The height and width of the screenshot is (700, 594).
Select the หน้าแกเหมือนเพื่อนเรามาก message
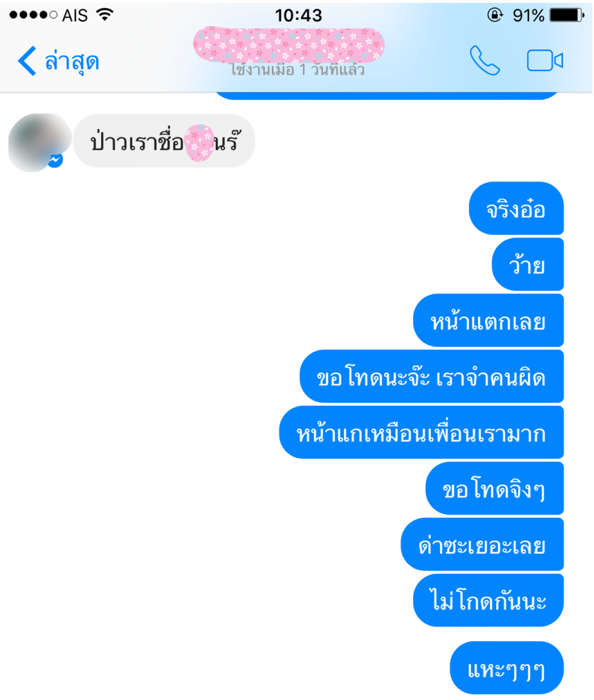point(421,433)
